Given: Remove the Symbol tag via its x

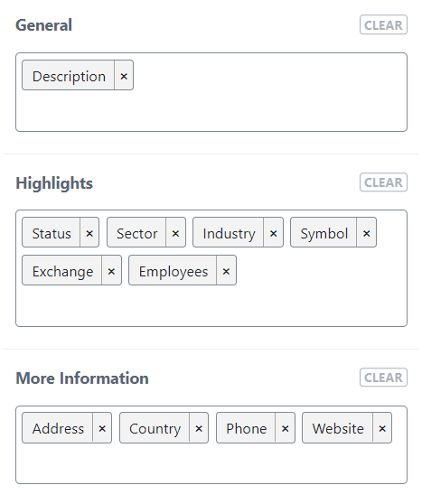Looking at the screenshot, I should 366,232.
